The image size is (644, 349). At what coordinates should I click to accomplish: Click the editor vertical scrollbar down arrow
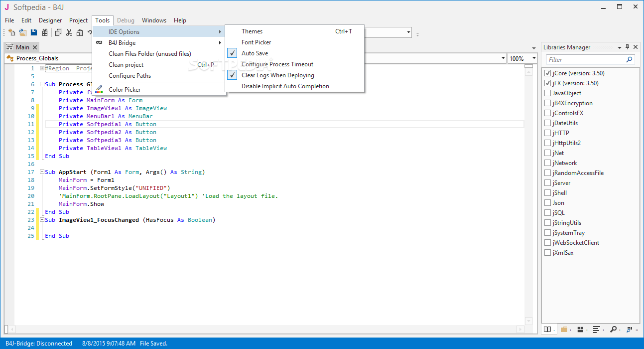[528, 321]
